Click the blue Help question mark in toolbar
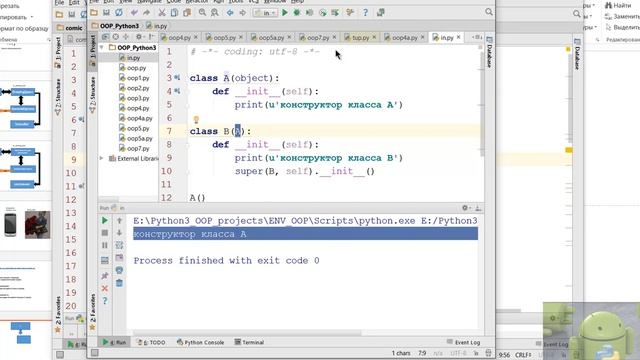This screenshot has height=360, width=640. point(365,13)
